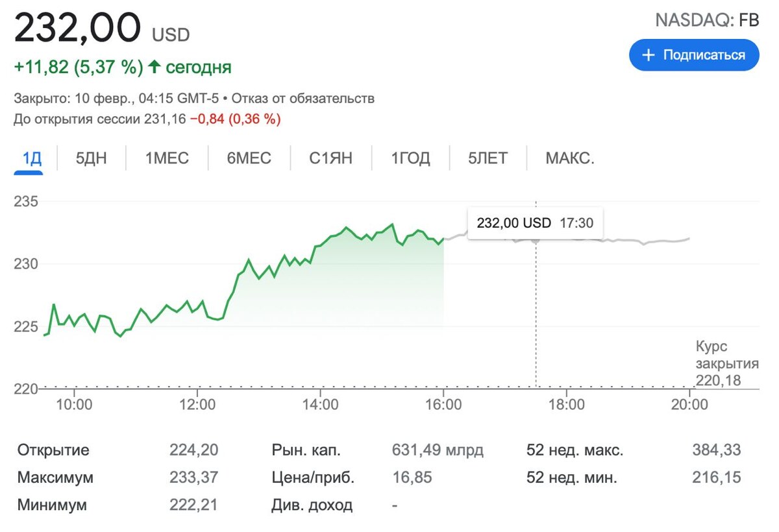This screenshot has height=532, width=779.
Task: Open the 1ГОД chart tab
Action: pos(410,158)
